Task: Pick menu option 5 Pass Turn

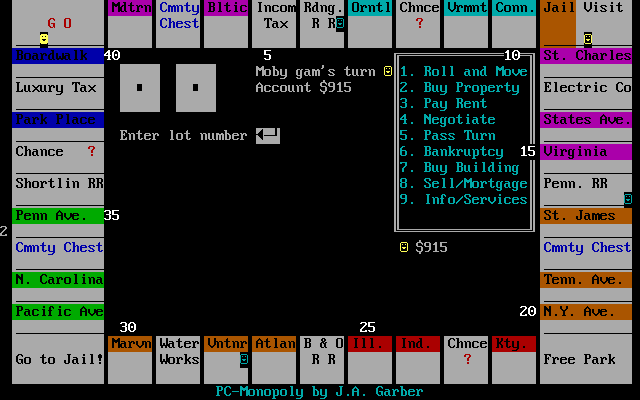Action: point(448,136)
